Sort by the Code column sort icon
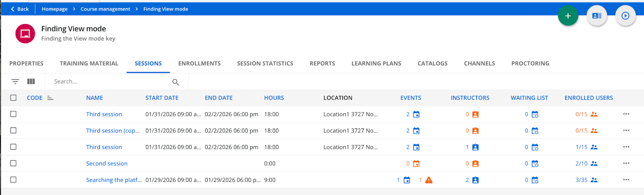 [50, 98]
